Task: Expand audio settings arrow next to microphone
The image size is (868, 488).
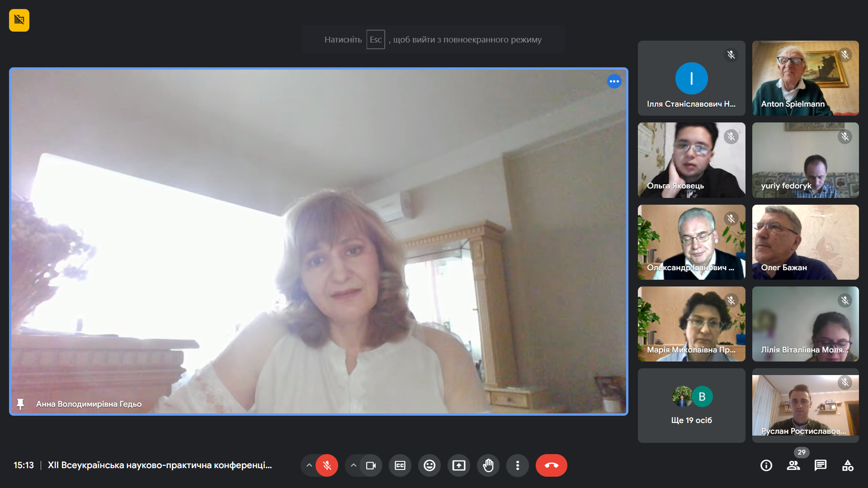Action: [309, 465]
